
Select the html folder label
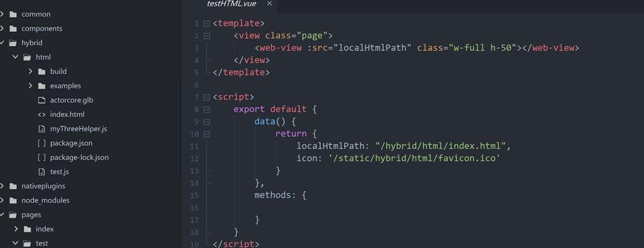pos(44,57)
